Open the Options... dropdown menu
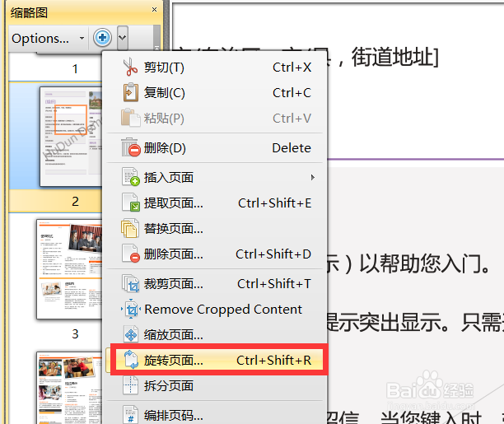Image resolution: width=504 pixels, height=424 pixels. [48, 38]
